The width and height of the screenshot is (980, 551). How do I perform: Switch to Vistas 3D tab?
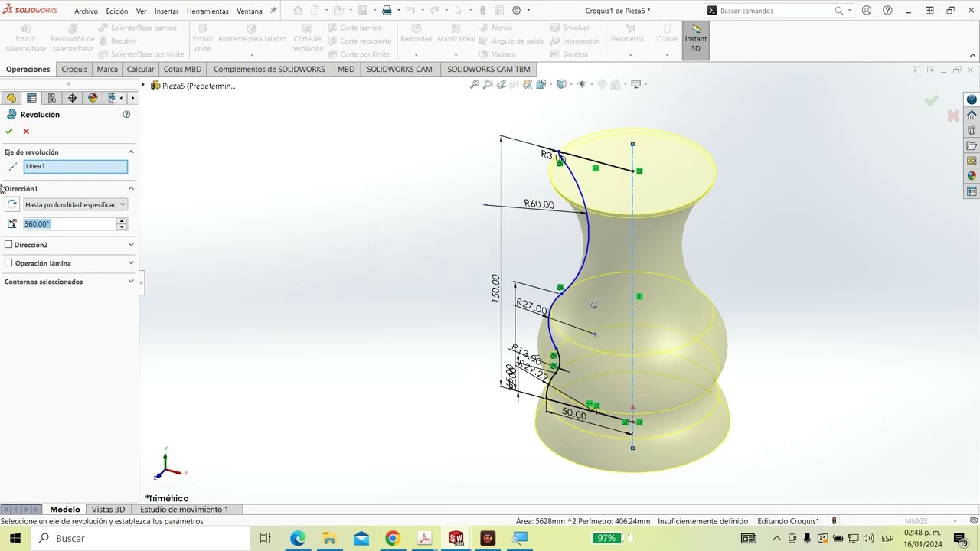tap(108, 509)
